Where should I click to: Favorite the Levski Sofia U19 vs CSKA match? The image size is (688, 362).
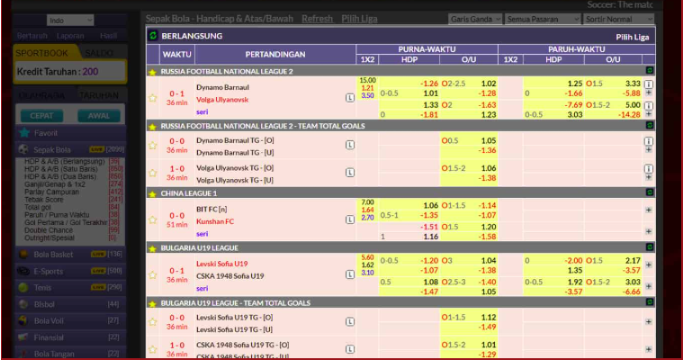tap(153, 275)
